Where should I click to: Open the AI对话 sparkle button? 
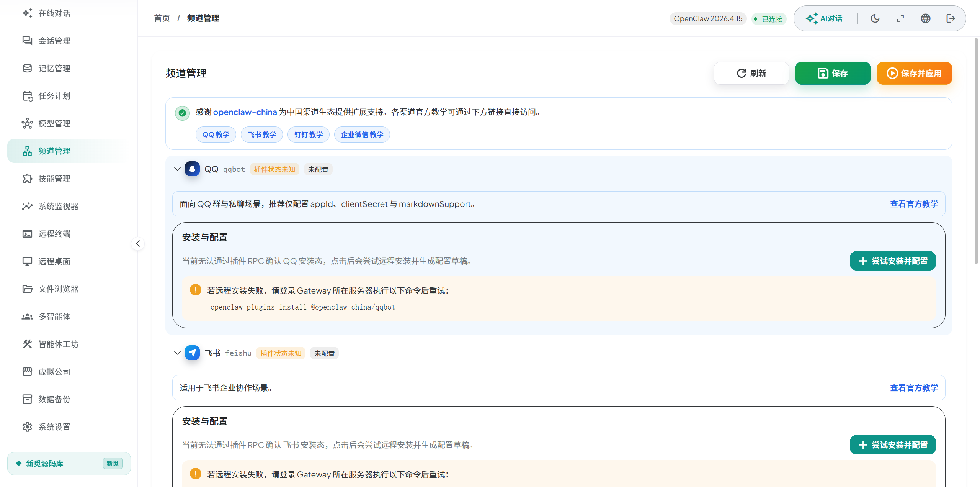(x=824, y=18)
